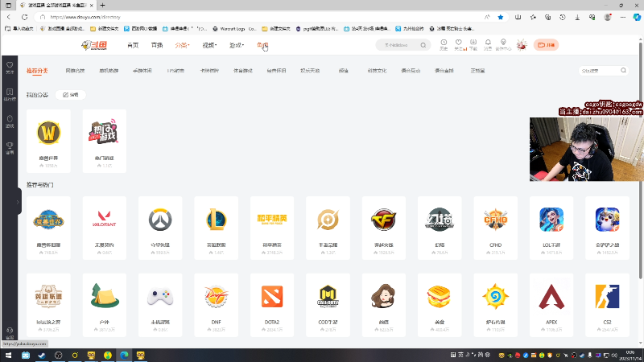The width and height of the screenshot is (644, 362).
Task: Open the Call of Duty mobile tile
Action: (x=328, y=305)
